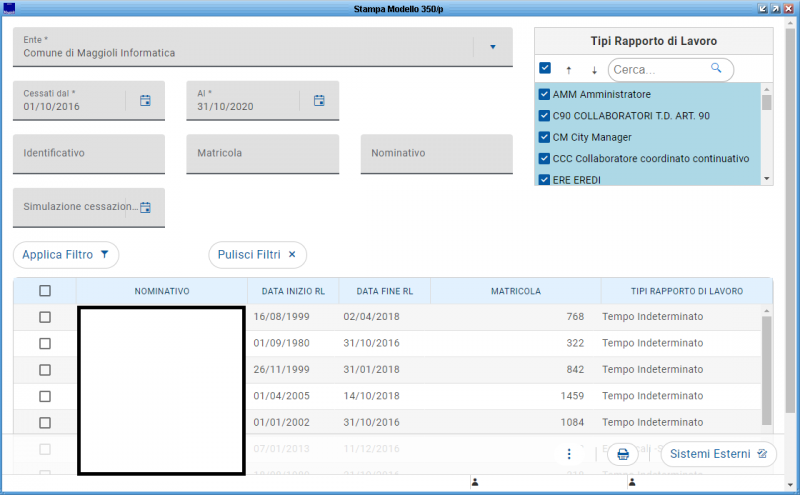Focus the Nominativo filter field
Screen dimensions: 800x495
tap(437, 154)
